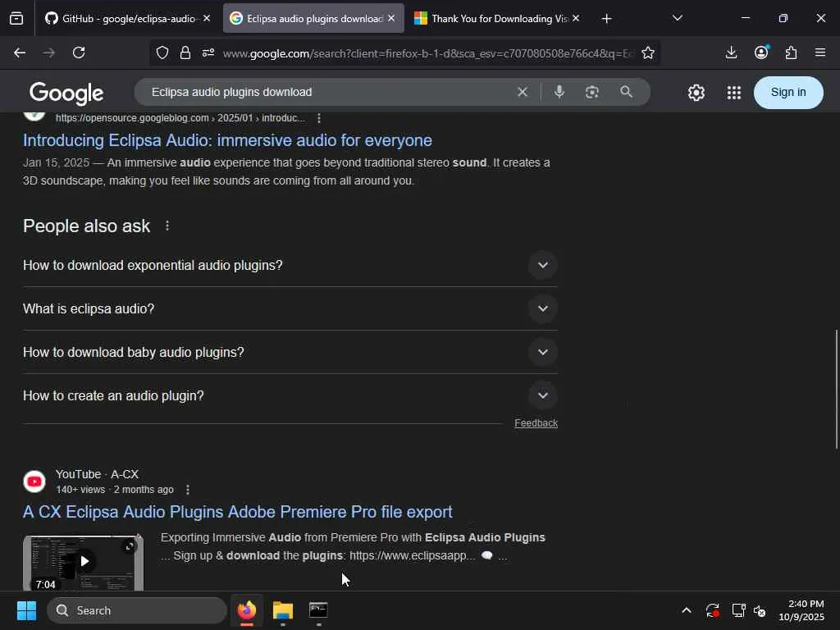Open site permissions icon in address bar
Screen dimensions: 840x630
click(x=208, y=52)
